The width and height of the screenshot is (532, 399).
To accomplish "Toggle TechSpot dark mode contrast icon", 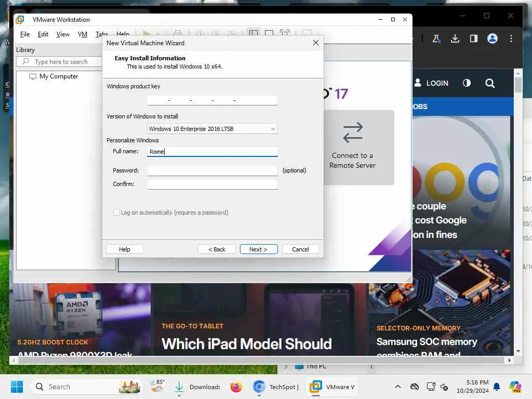I will [467, 83].
